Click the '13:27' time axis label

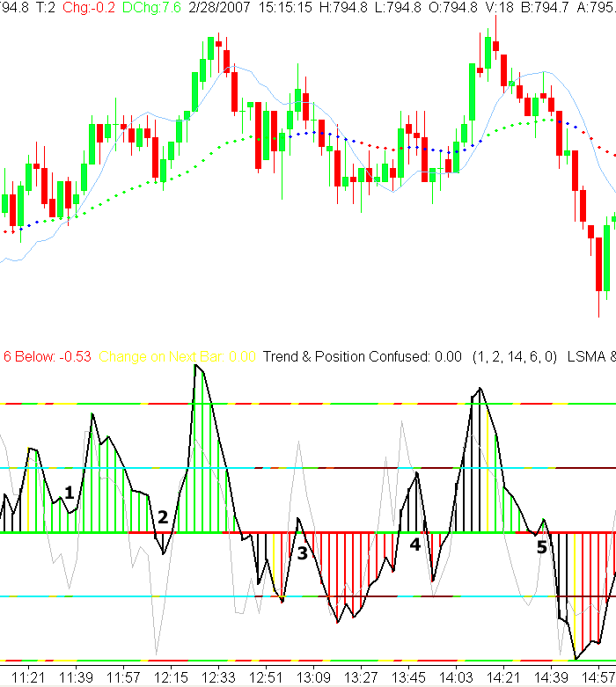point(361,677)
